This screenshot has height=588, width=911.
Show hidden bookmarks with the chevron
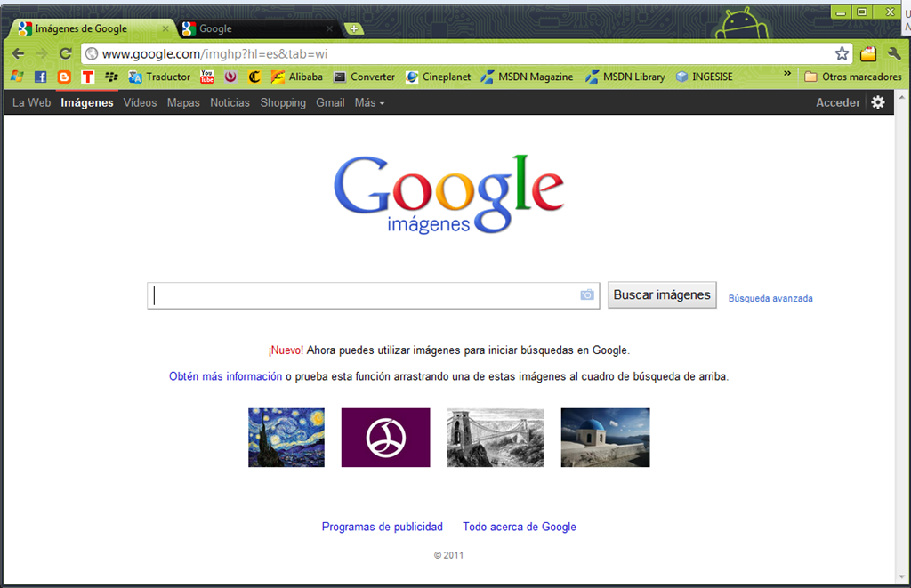(x=787, y=73)
